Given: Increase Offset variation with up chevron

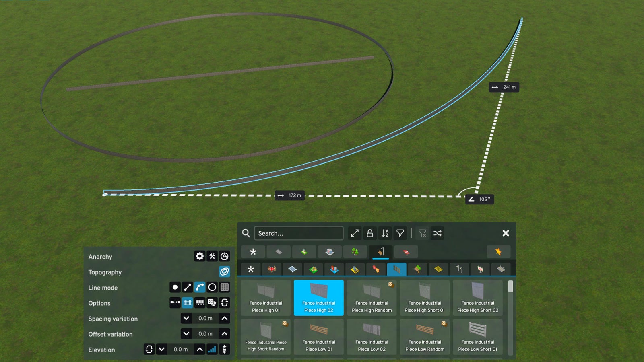Looking at the screenshot, I should click(x=225, y=333).
